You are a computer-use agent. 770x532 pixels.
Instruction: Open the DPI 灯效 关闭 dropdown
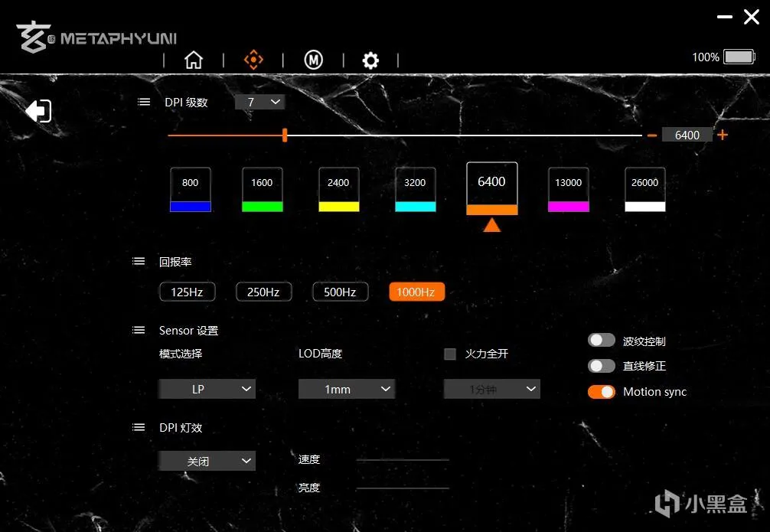(x=207, y=461)
